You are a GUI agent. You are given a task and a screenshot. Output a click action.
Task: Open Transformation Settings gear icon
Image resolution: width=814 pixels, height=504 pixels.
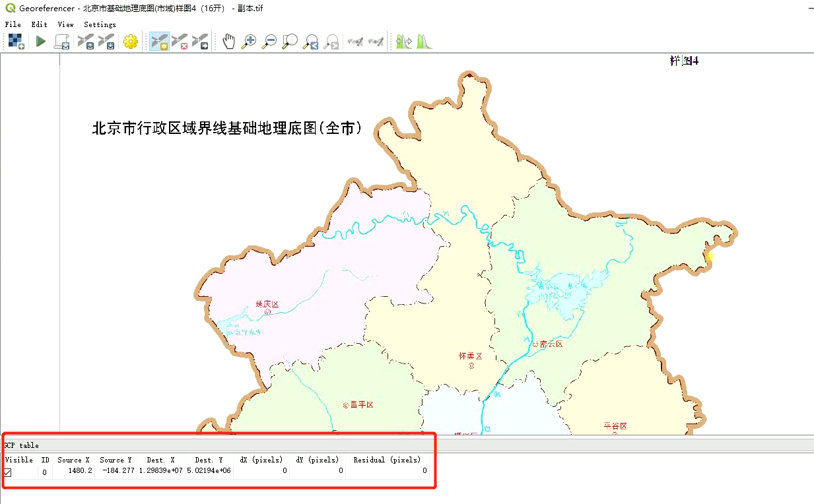[x=131, y=42]
